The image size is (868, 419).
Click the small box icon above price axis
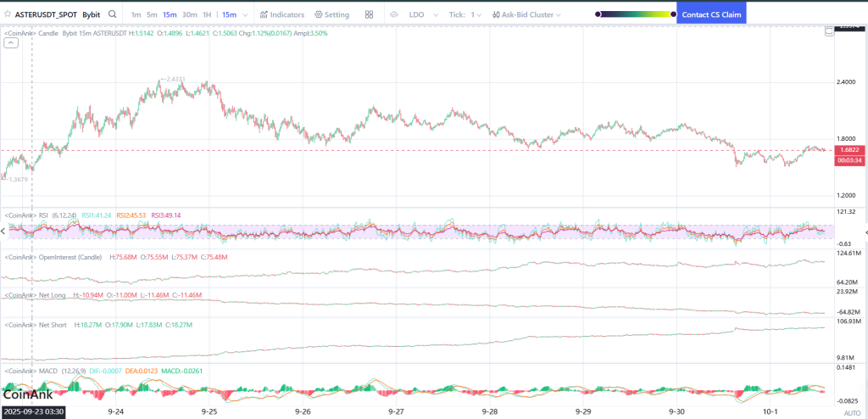click(830, 32)
